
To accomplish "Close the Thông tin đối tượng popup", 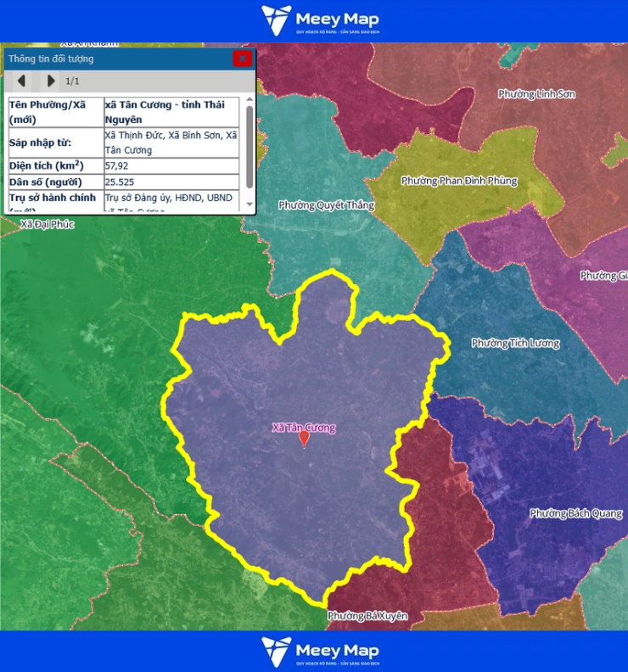I will [242, 59].
